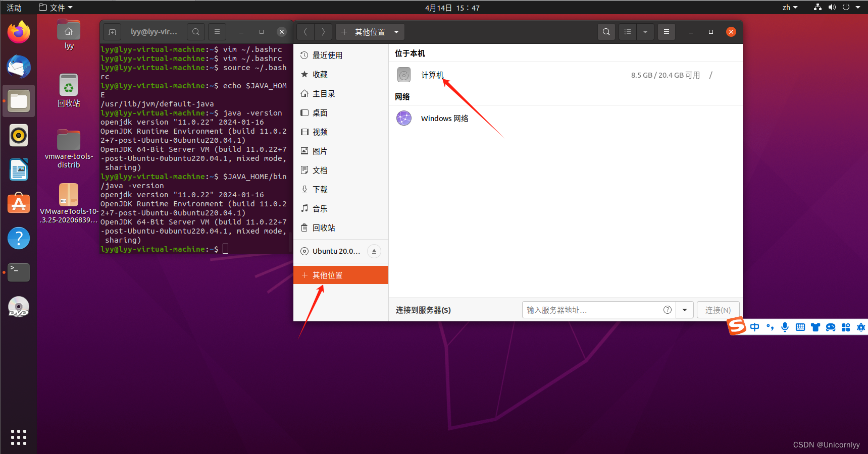The width and height of the screenshot is (868, 454).
Task: Search files with the magnifier button
Action: point(606,32)
